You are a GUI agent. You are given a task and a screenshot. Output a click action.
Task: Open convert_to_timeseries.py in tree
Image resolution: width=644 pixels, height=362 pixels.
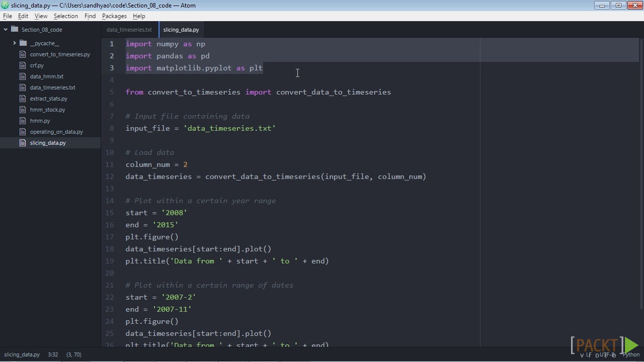pyautogui.click(x=60, y=54)
